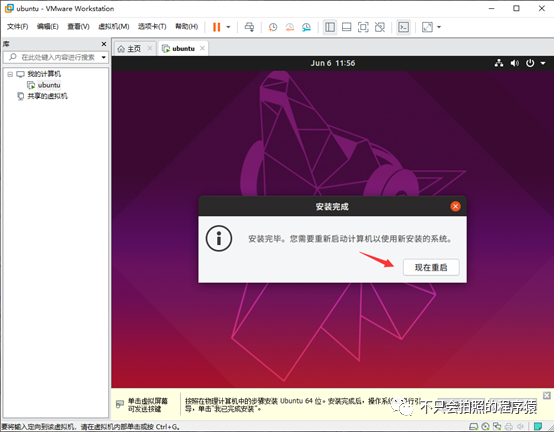Screen dimensions: 554x432
Task: Toggle the console view icon
Action: [x=403, y=27]
